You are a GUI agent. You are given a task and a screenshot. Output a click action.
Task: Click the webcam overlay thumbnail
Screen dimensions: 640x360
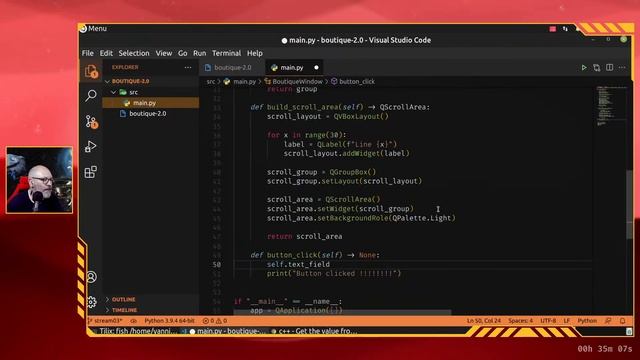coord(40,180)
